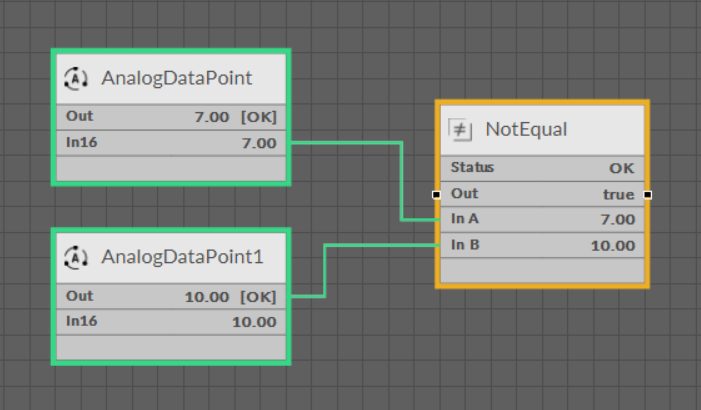This screenshot has width=701, height=410.
Task: Click the NotEqual block's not-equal icon
Action: [x=460, y=129]
